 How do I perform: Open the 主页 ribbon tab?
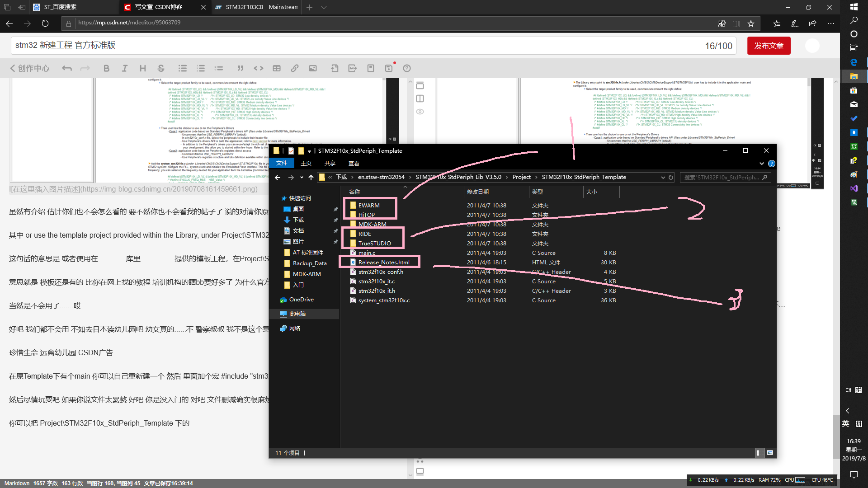pos(306,163)
